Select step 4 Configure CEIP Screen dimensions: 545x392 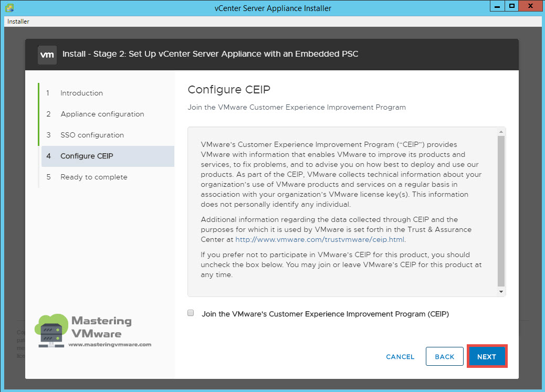108,156
